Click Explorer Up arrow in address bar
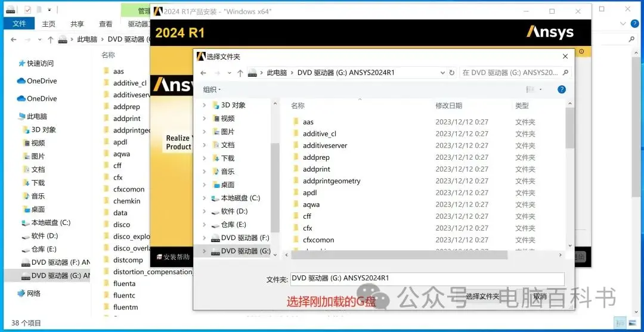The width and height of the screenshot is (644, 332). [51, 39]
